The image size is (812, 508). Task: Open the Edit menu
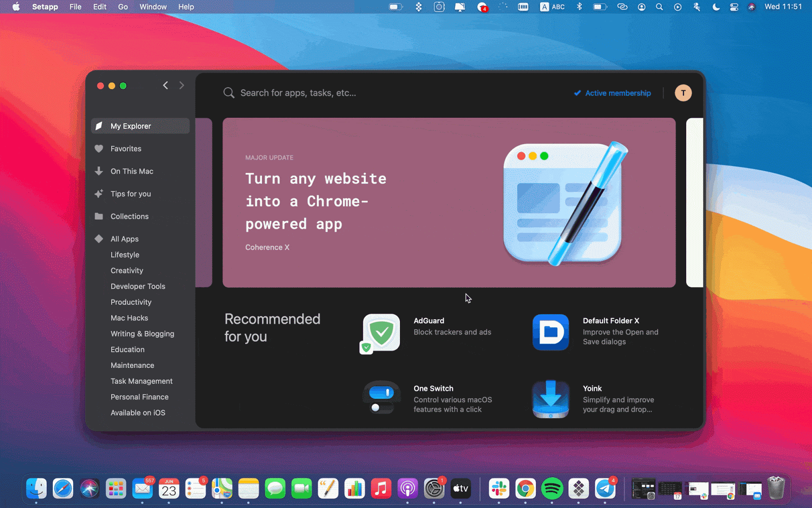(99, 7)
